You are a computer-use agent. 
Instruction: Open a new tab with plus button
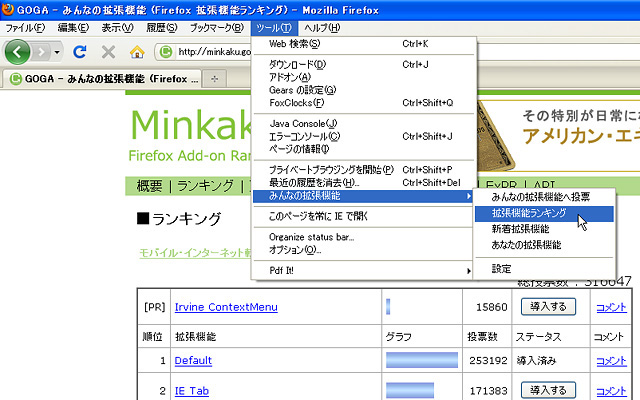[x=215, y=79]
